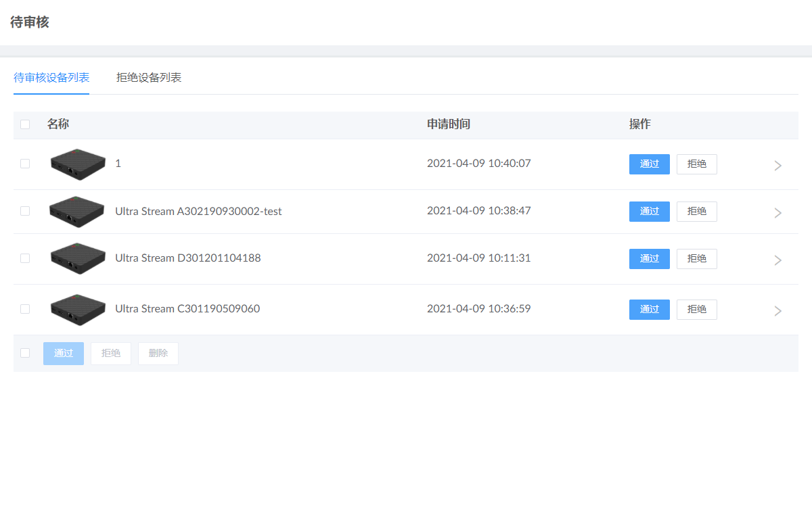Expand details arrow for device 1
The image size is (812, 524).
[777, 165]
